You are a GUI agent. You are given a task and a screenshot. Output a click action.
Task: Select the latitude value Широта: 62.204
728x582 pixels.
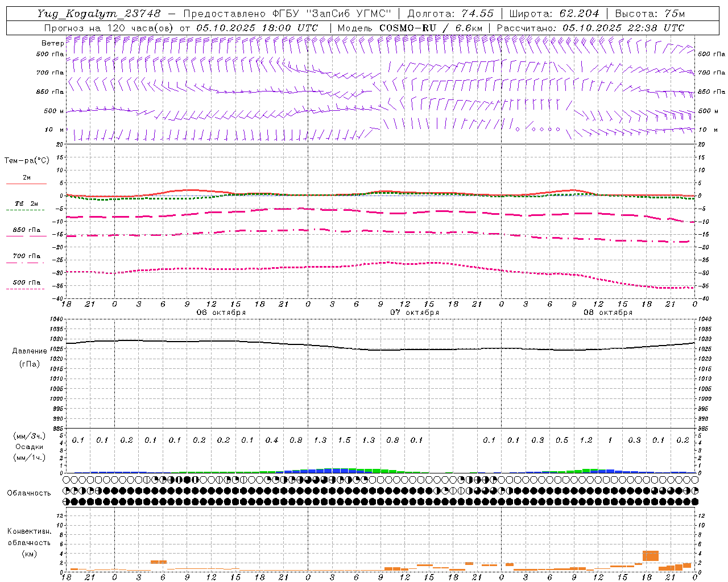coord(554,14)
